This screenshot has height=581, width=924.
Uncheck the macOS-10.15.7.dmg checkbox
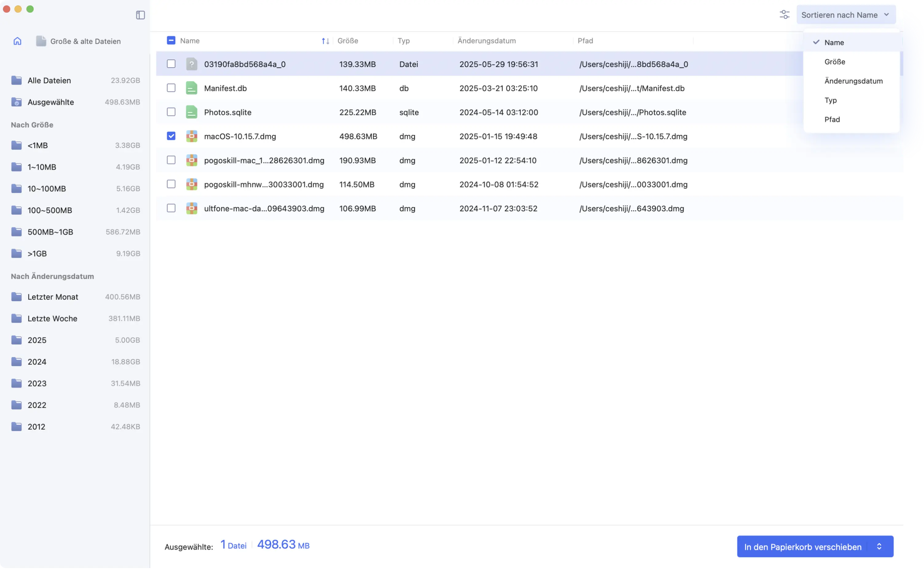[171, 136]
